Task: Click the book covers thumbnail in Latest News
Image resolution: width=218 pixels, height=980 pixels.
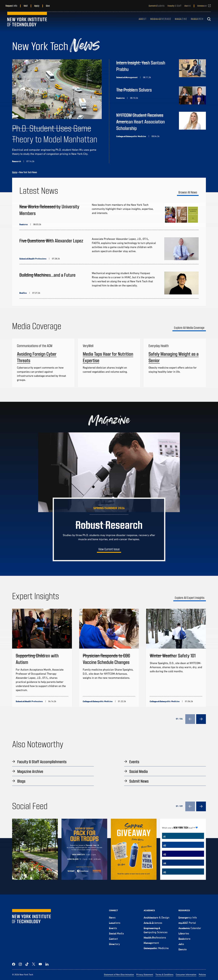Action: (181, 215)
